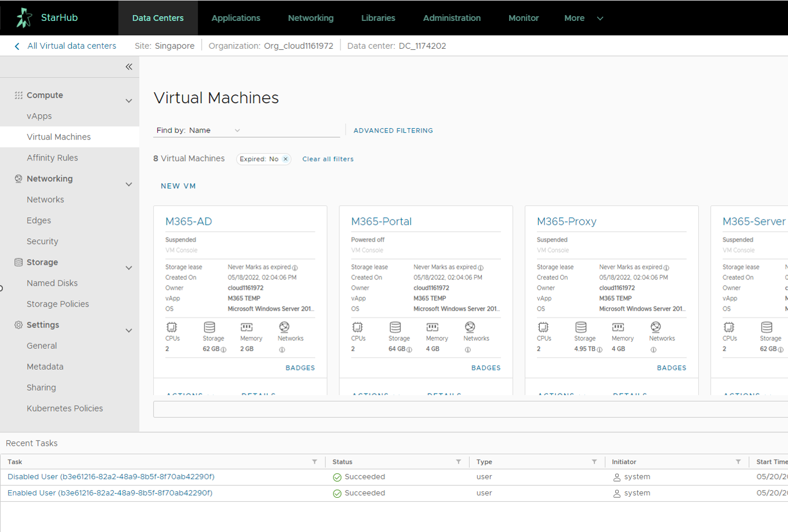
Task: Expand the More menu in top bar
Action: coord(583,18)
